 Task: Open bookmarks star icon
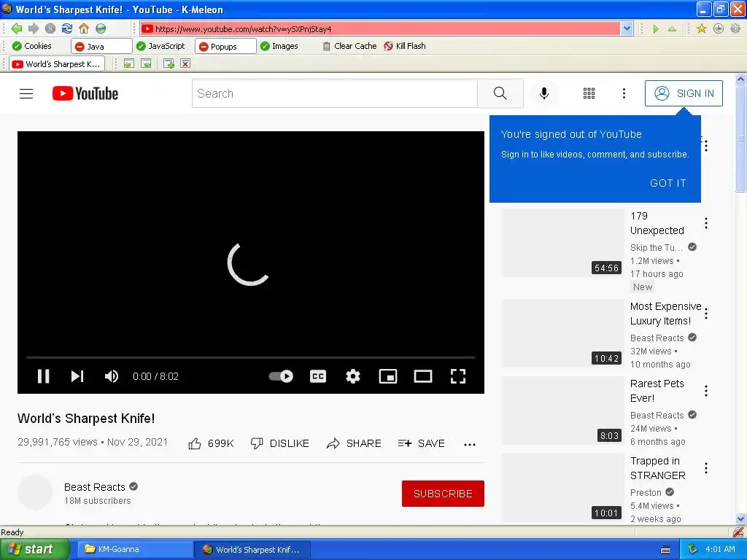[x=701, y=29]
